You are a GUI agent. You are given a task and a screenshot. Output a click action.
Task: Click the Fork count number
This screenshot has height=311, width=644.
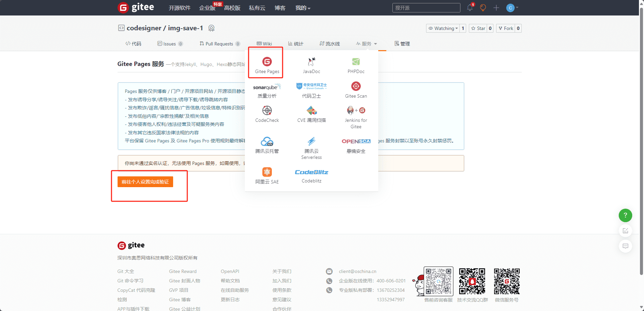click(518, 28)
